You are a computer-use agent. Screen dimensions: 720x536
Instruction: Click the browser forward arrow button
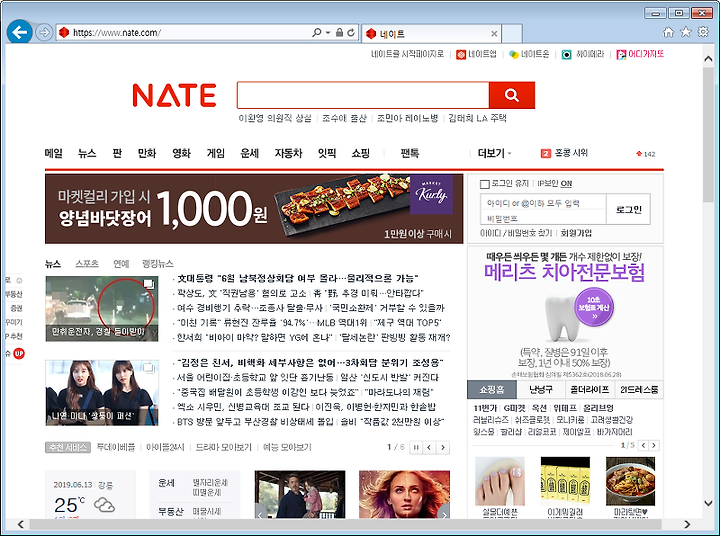click(44, 33)
